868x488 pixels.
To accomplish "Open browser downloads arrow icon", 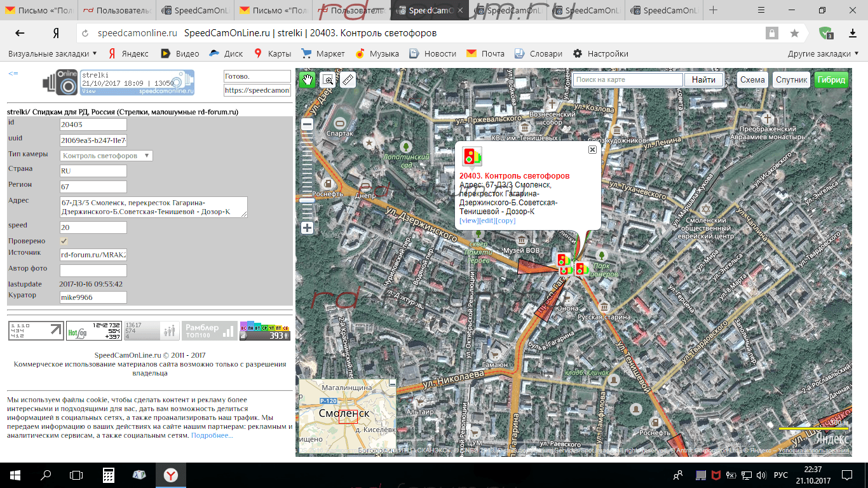I will click(x=853, y=33).
